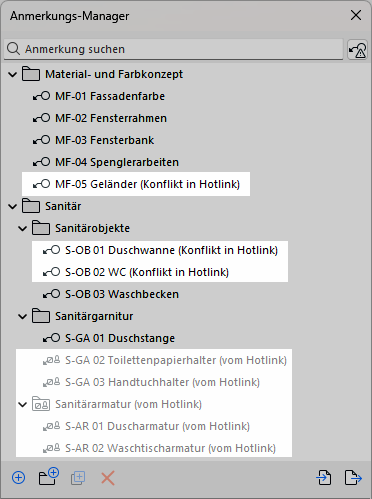Select S-OB 01 Duschwanne annotation
Image resolution: width=372 pixels, height=499 pixels.
click(160, 250)
